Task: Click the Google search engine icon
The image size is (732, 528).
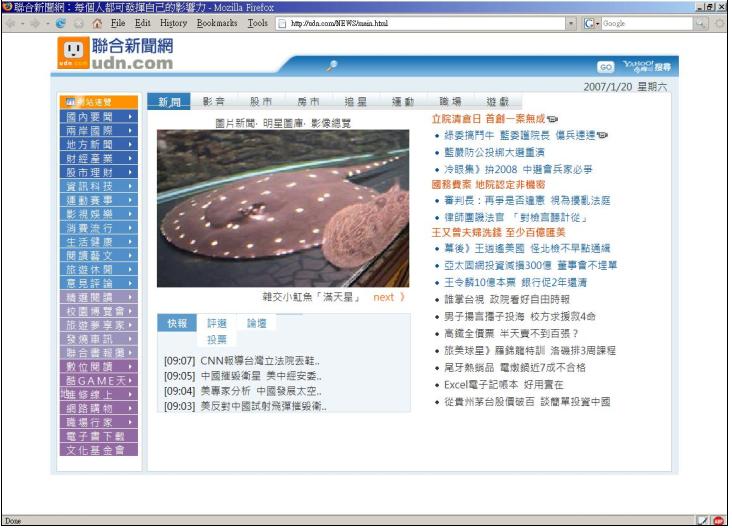Action: pos(588,23)
